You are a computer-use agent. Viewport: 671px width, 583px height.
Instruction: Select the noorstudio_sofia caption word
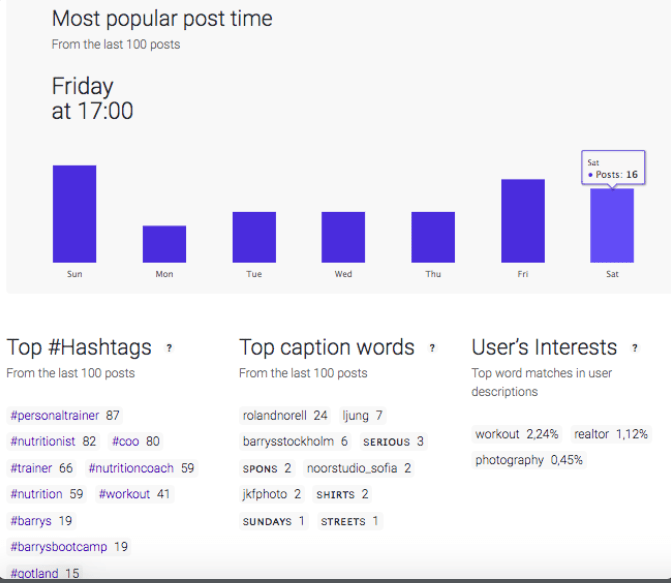tap(359, 468)
